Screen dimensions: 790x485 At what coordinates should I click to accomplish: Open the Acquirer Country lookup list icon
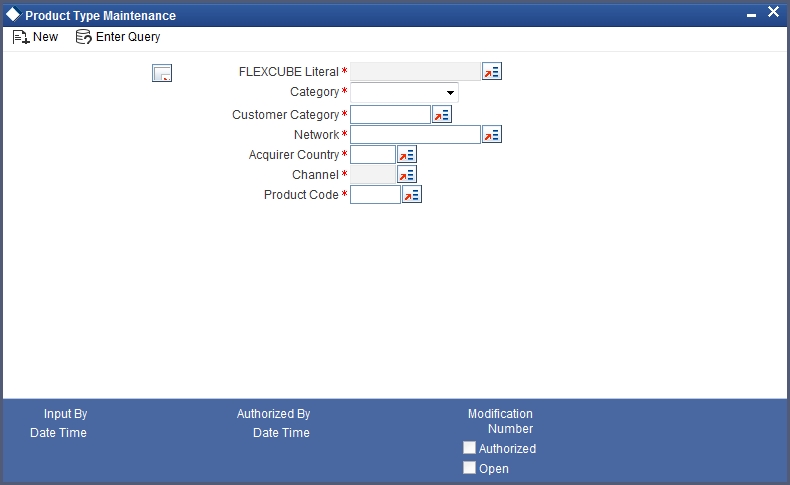pos(407,155)
